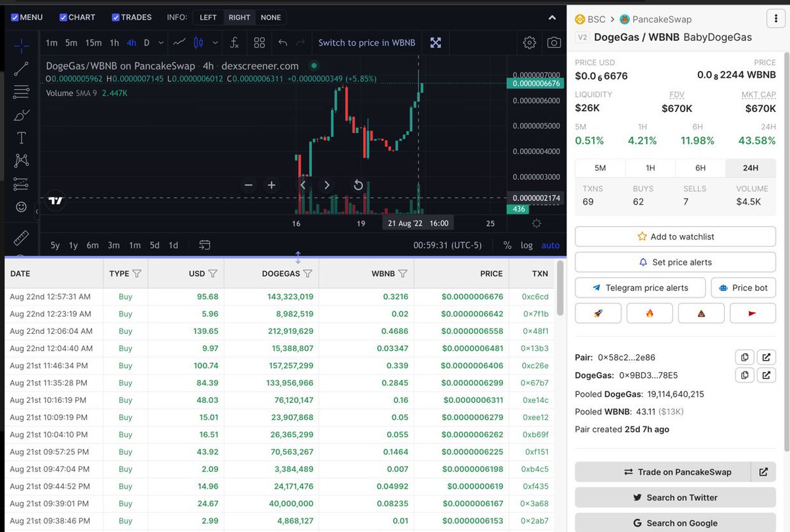790x532 pixels.
Task: Click the trades table vertical scrollbar
Action: click(x=560, y=288)
